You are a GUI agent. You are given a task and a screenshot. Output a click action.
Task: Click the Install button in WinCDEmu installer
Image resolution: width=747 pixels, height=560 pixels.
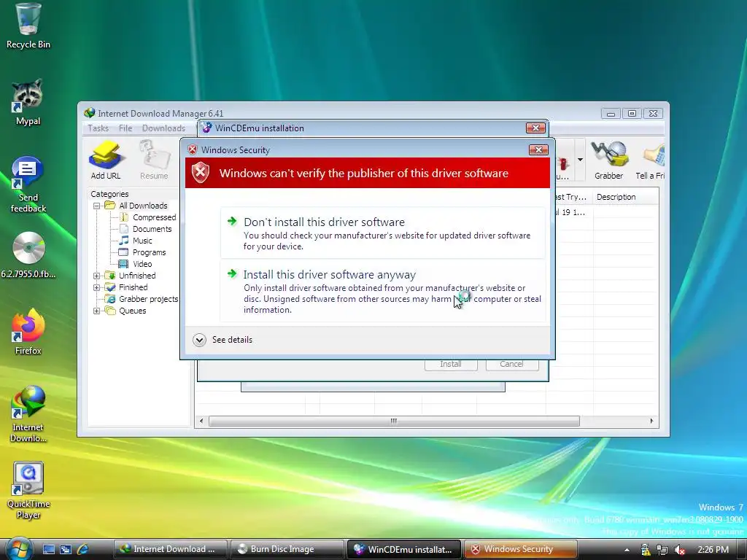point(451,364)
